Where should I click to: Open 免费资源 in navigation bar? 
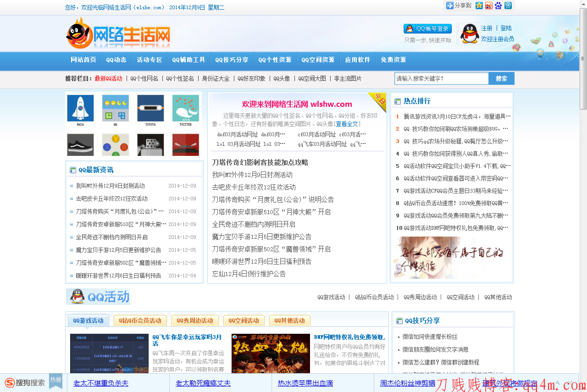pos(393,60)
